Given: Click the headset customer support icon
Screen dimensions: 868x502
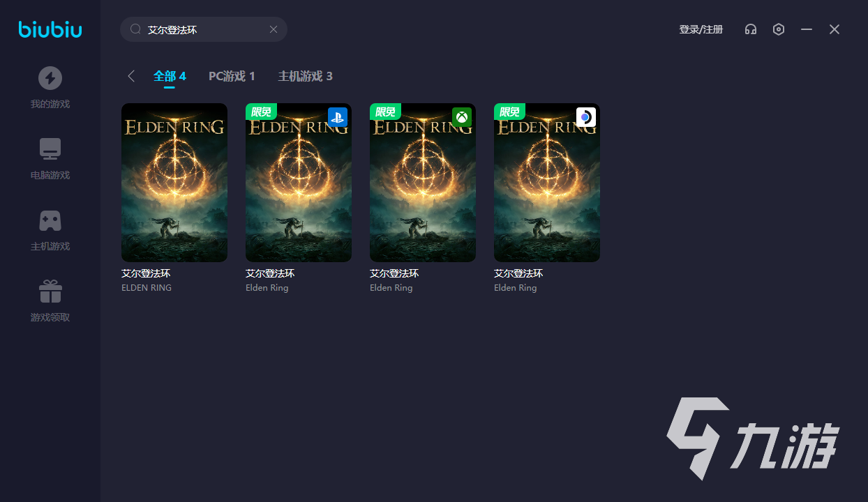Looking at the screenshot, I should [751, 29].
